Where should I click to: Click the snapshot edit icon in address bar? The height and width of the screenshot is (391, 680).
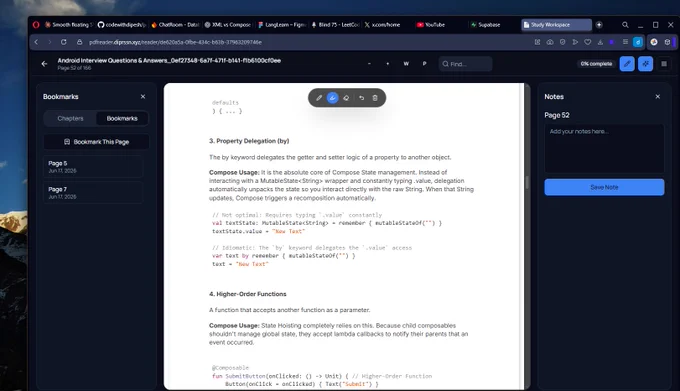[537, 42]
